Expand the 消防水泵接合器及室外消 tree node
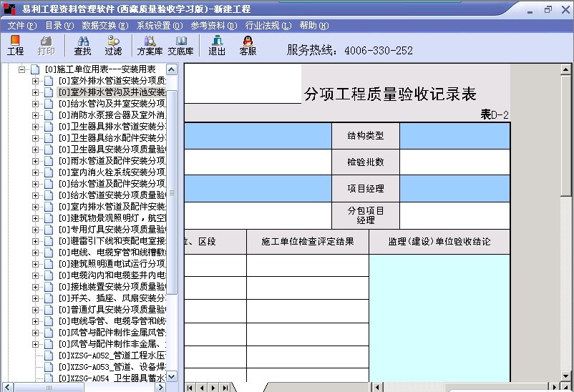This screenshot has height=392, width=574. (x=36, y=115)
